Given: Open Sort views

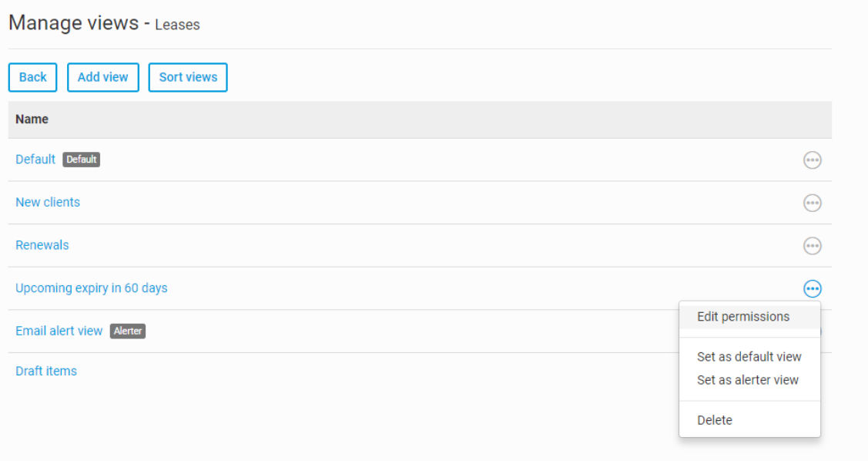Looking at the screenshot, I should tap(188, 77).
